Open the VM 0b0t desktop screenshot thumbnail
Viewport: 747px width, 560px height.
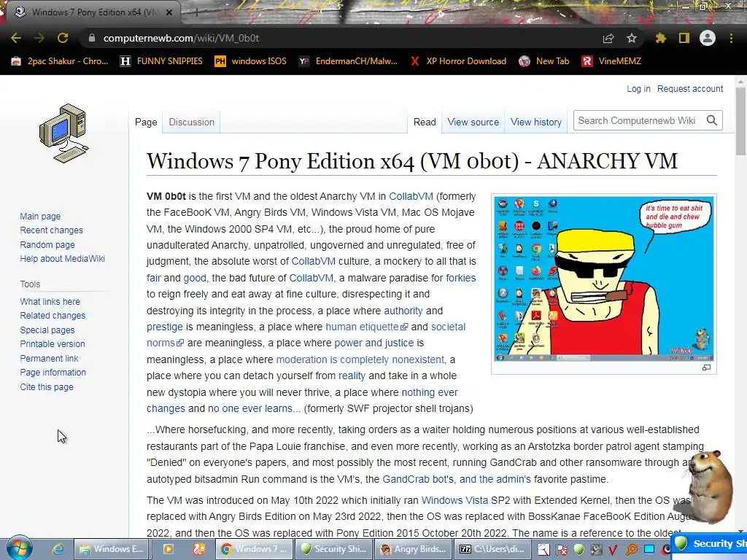click(x=603, y=279)
